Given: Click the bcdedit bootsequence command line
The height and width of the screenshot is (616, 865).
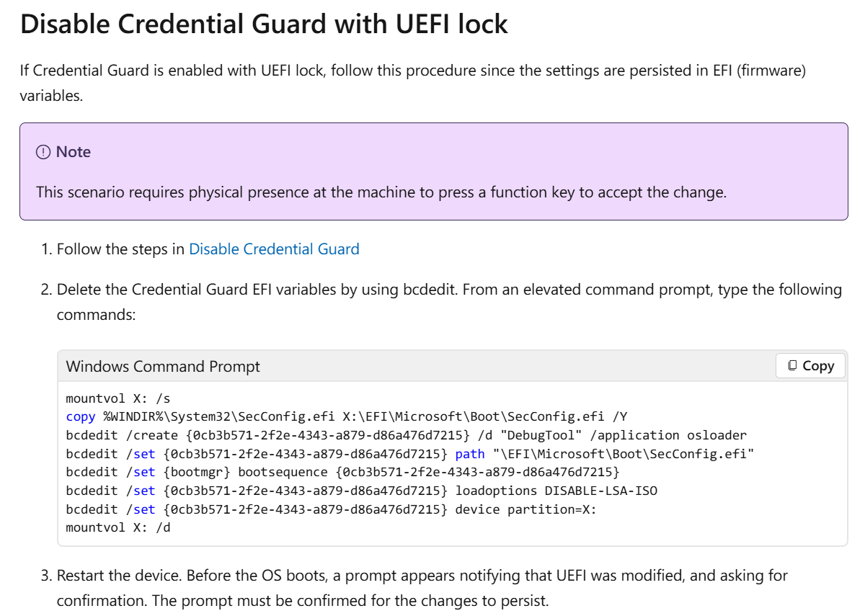Looking at the screenshot, I should [342, 472].
